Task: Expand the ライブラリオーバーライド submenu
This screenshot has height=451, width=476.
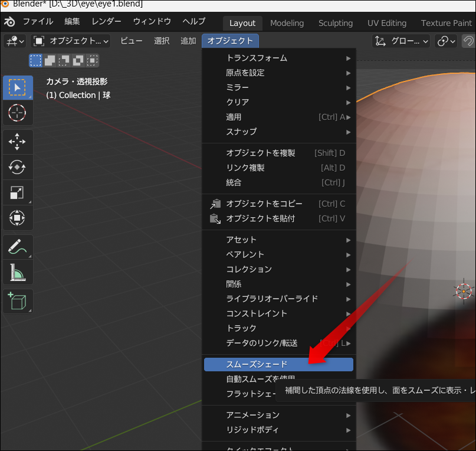Action: pos(278,299)
